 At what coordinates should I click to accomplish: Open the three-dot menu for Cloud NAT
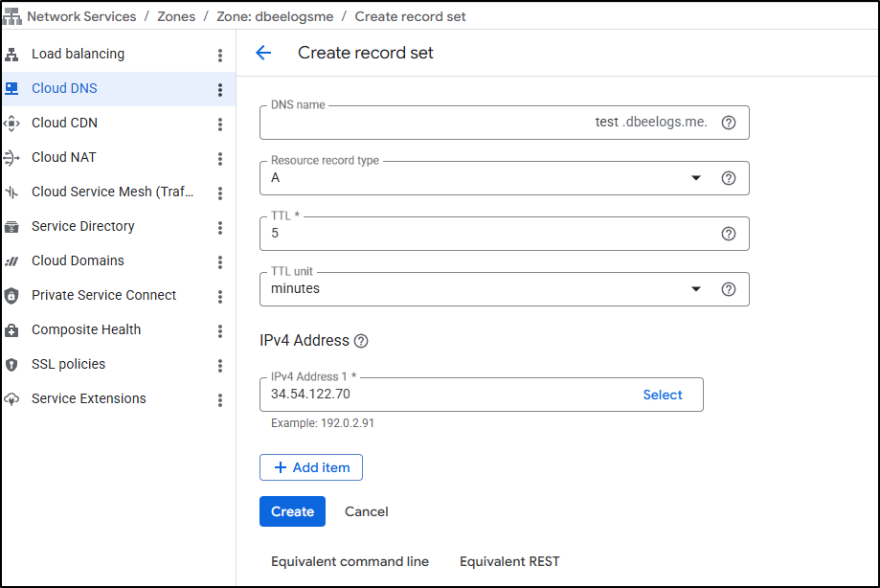(x=219, y=159)
